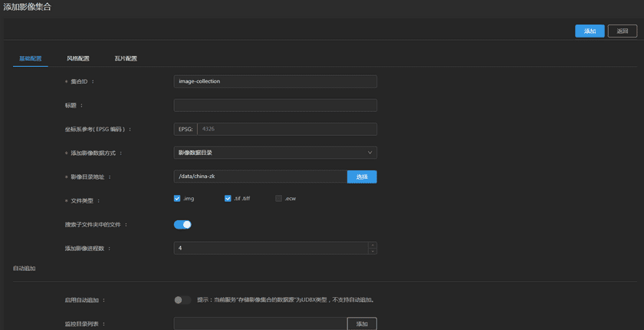Enable the .ecw file type checkbox
The width and height of the screenshot is (644, 330).
[x=279, y=199]
